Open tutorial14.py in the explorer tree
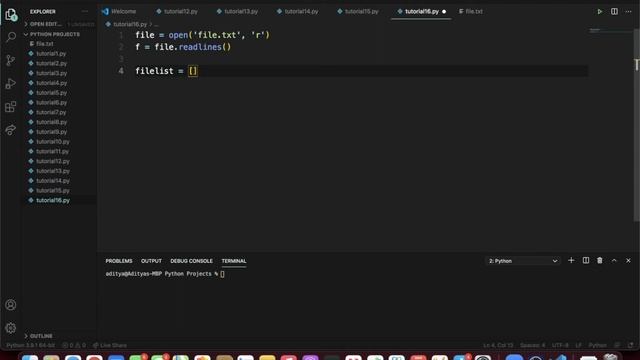Viewport: 640px width, 360px height. point(53,181)
